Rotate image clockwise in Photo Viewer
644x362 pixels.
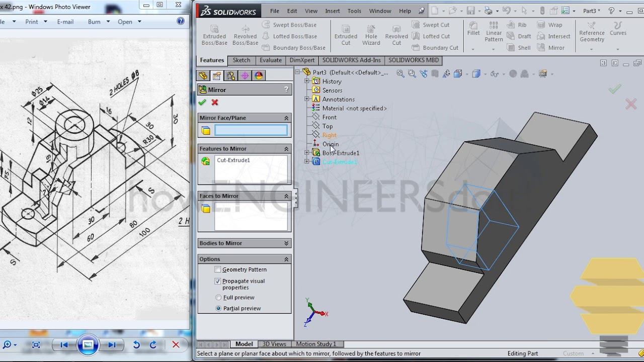[x=153, y=345]
